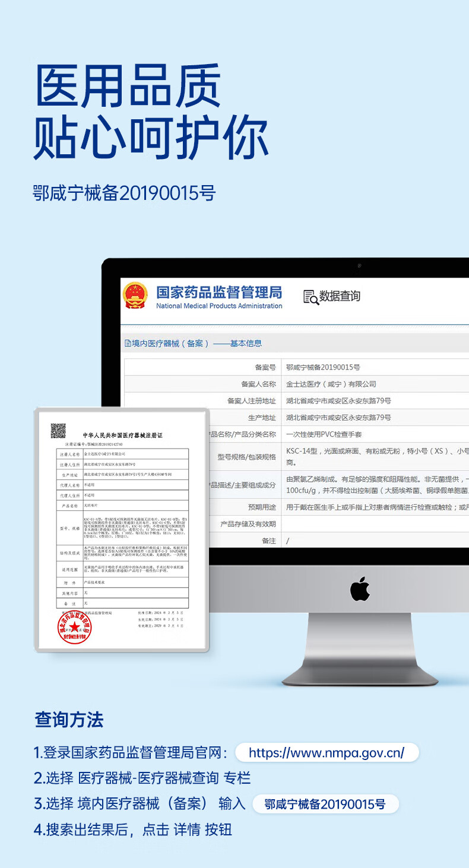This screenshot has width=469, height=868.
Task: Click 备案号 row label
Action: pos(265,368)
